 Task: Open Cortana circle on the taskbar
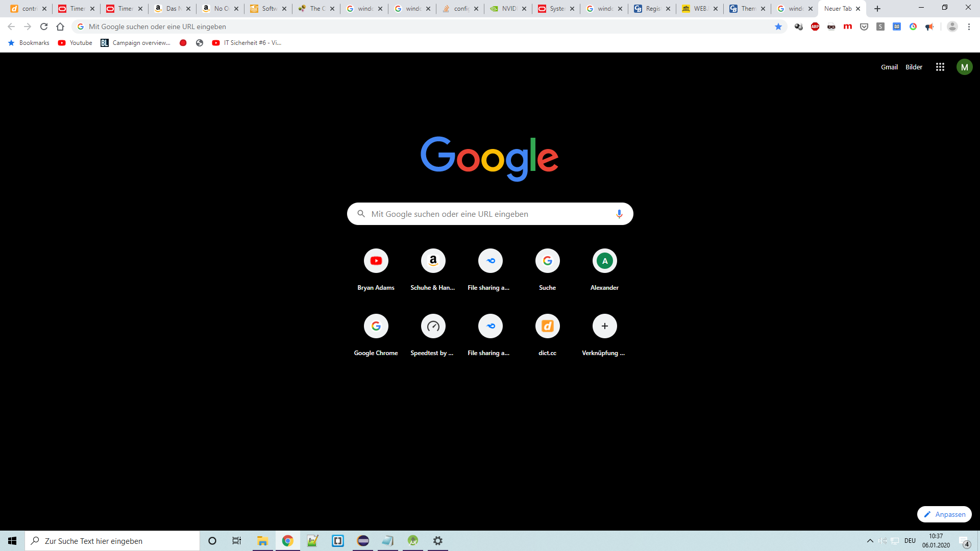coord(212,541)
